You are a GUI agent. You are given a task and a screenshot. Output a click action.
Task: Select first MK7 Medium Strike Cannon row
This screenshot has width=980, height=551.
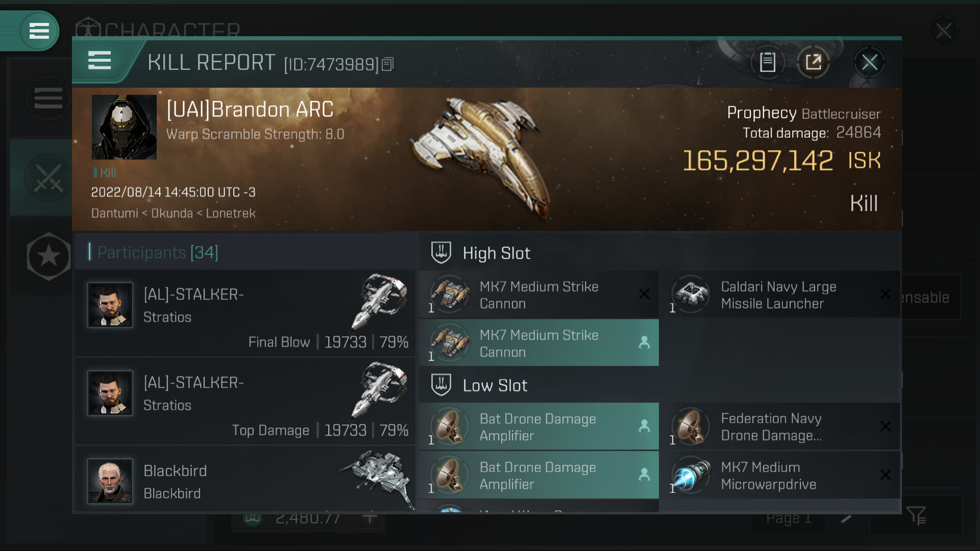(x=539, y=294)
